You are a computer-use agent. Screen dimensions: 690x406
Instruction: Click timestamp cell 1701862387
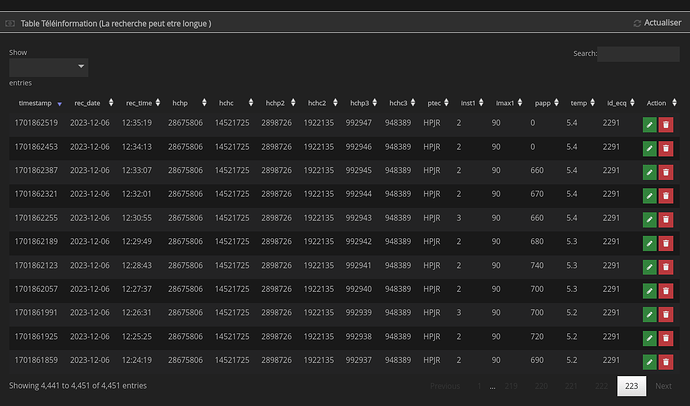pyautogui.click(x=36, y=170)
